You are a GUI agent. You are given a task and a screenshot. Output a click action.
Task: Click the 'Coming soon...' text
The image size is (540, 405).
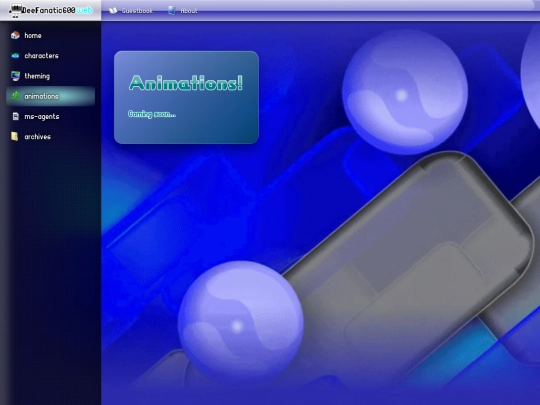coord(152,114)
